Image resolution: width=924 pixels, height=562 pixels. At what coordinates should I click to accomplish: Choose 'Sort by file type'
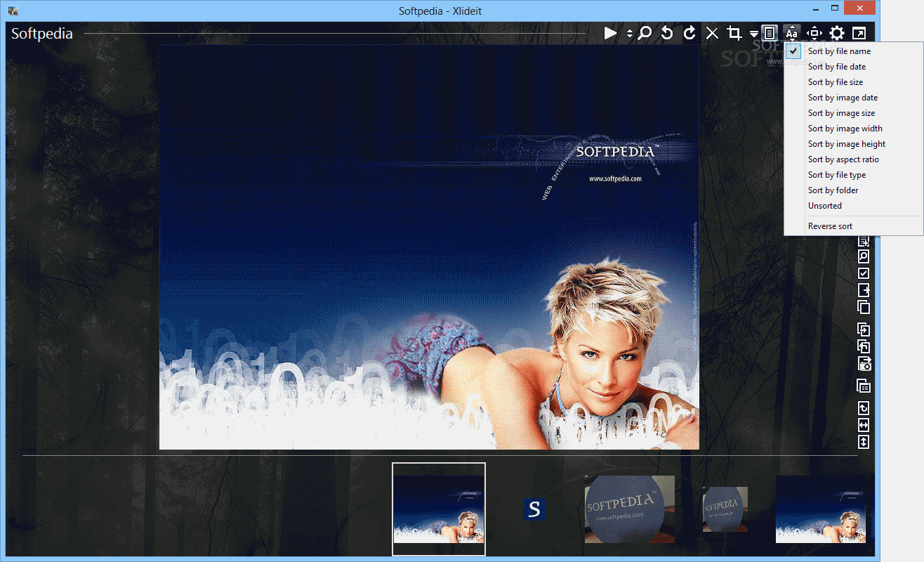(x=853, y=175)
